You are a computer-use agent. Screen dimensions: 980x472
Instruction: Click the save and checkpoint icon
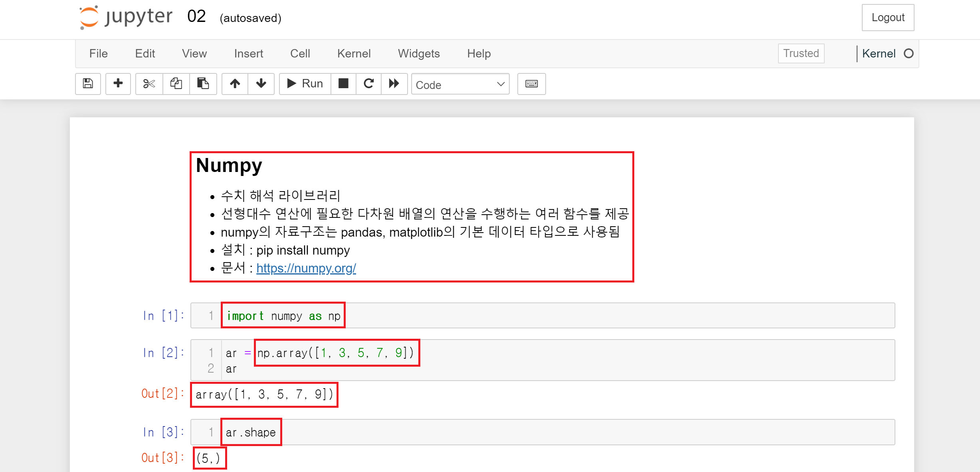click(88, 84)
